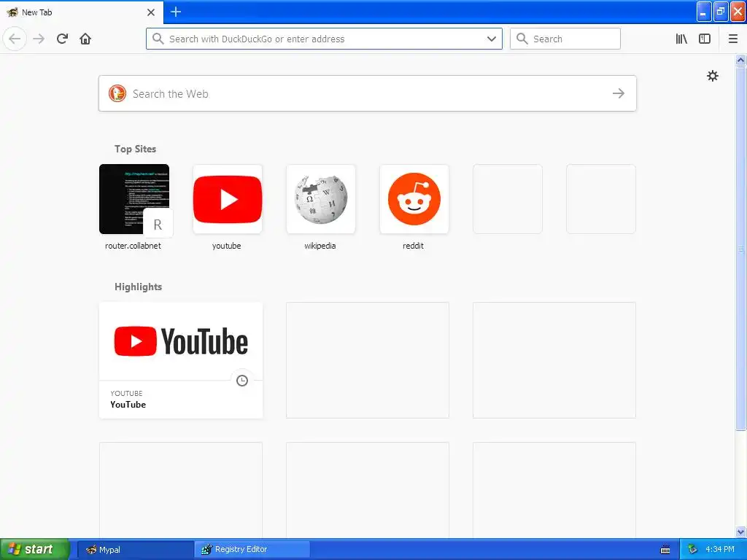Click the magnifier icon in toolbar Search box

click(x=522, y=39)
